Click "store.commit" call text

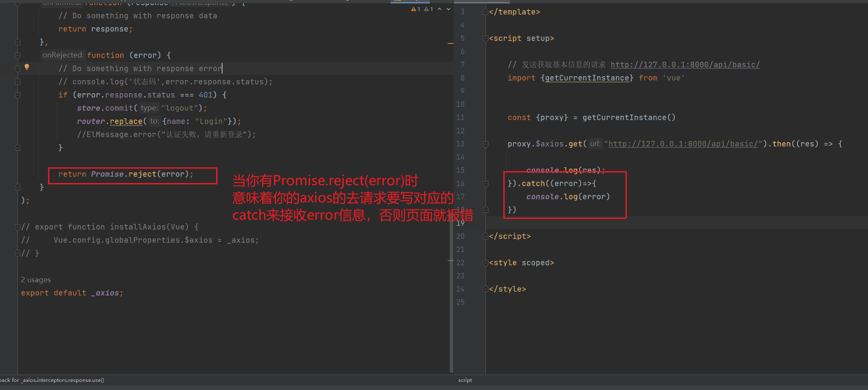pos(105,108)
